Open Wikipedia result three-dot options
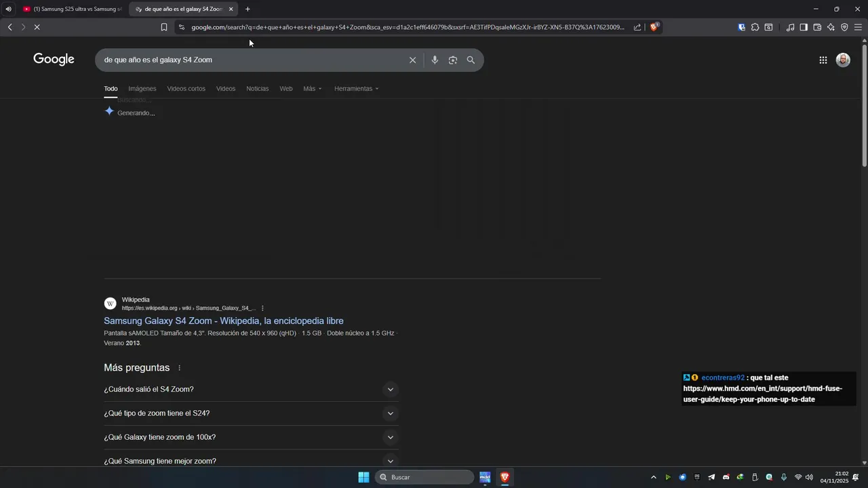The image size is (868, 488). tap(262, 308)
